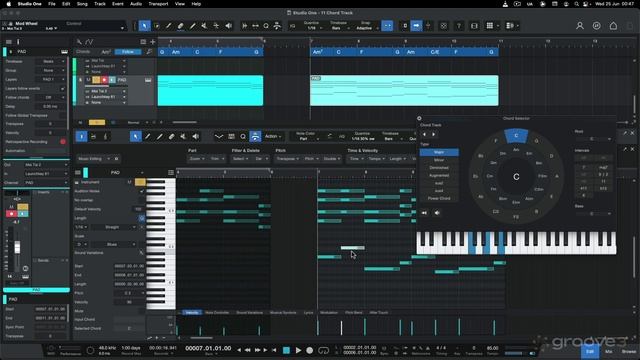Select the editor Listen speaker tool
The width and height of the screenshot is (640, 360).
[x=196, y=136]
